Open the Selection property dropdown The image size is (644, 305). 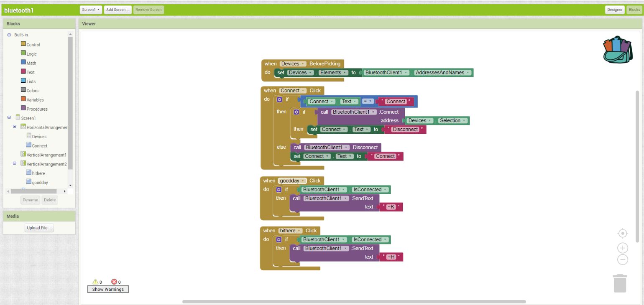pos(453,121)
